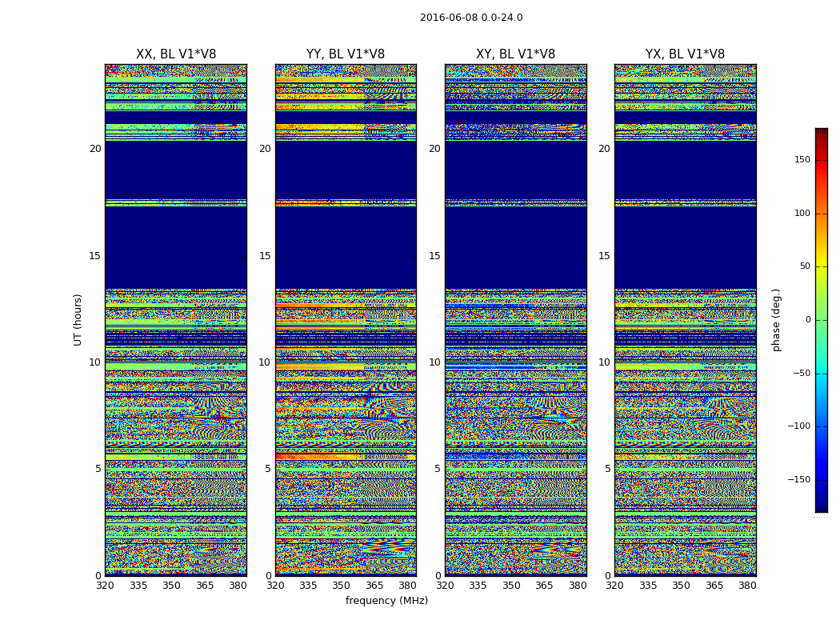Click the XY waterfall plot
The width and height of the screenshot is (840, 640).
[516, 320]
